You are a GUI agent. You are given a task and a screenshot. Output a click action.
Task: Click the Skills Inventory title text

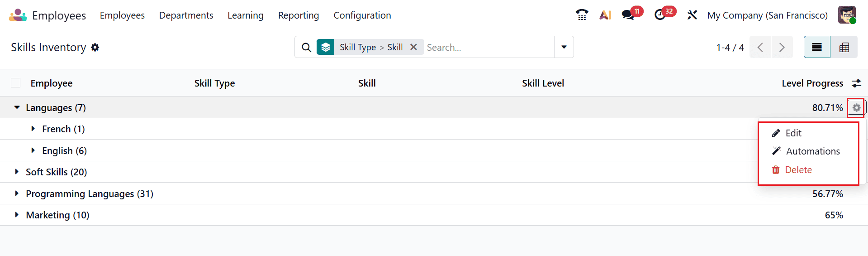pos(48,47)
